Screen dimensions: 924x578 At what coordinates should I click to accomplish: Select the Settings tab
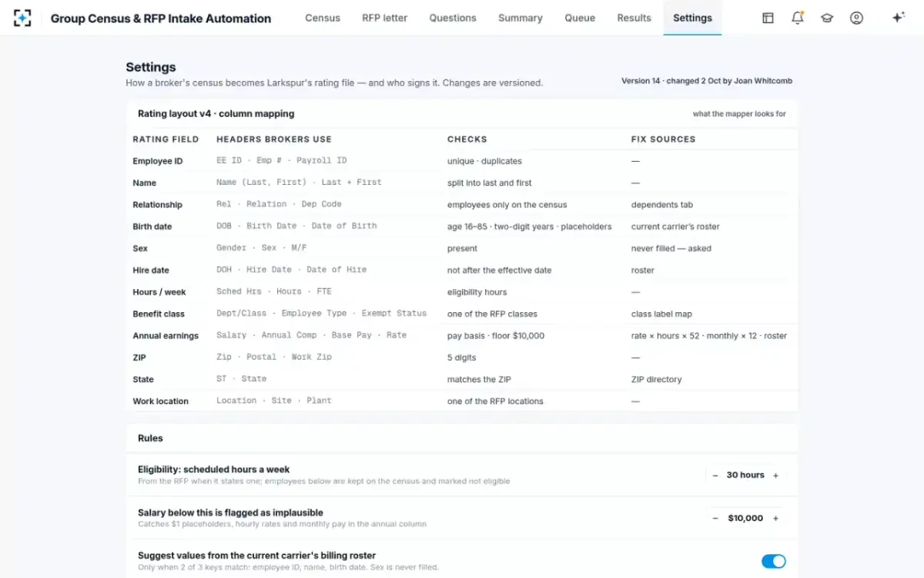point(692,18)
